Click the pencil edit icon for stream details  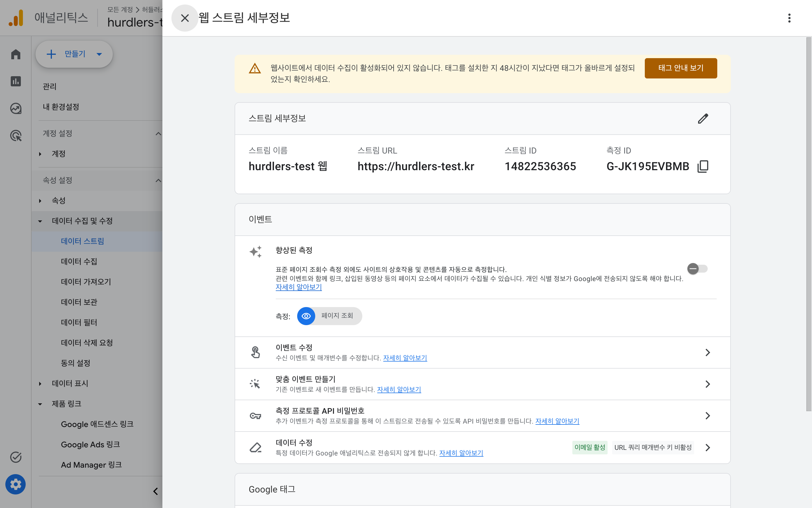(x=703, y=118)
